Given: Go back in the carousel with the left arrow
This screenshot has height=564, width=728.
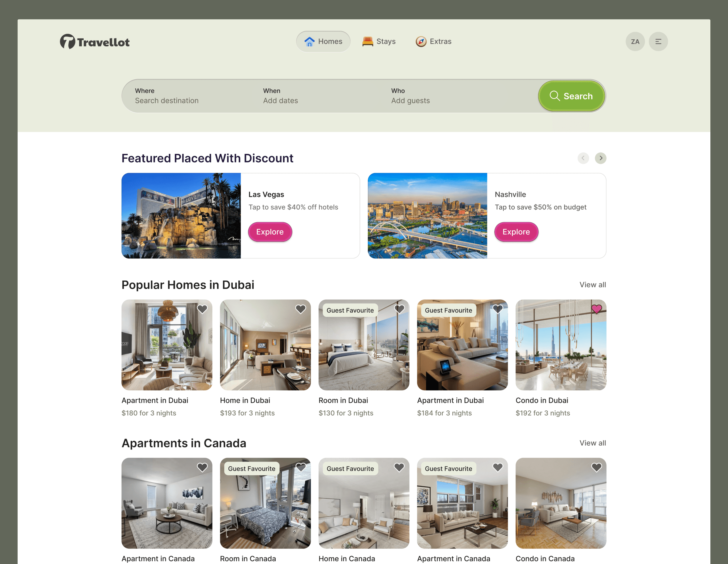Looking at the screenshot, I should (583, 158).
